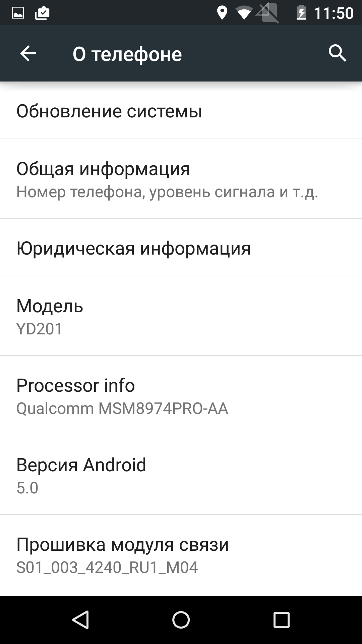Tap the briefcase notification icon
This screenshot has height=644, width=362.
42,13
